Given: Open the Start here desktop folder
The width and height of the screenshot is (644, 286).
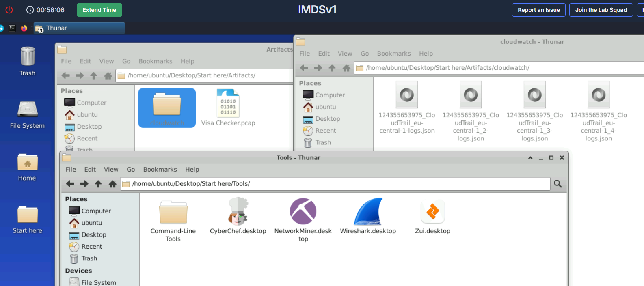Looking at the screenshot, I should [x=27, y=219].
